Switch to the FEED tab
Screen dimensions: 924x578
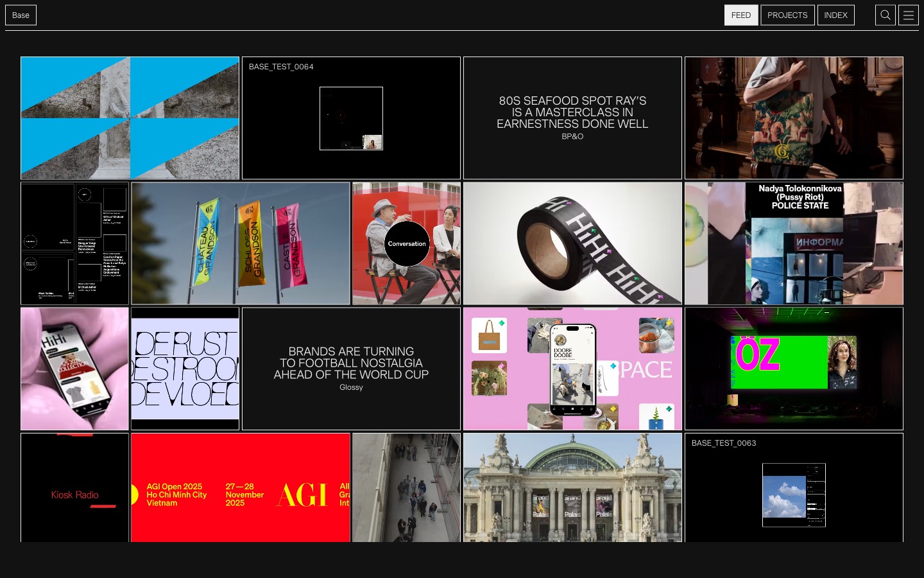point(741,15)
